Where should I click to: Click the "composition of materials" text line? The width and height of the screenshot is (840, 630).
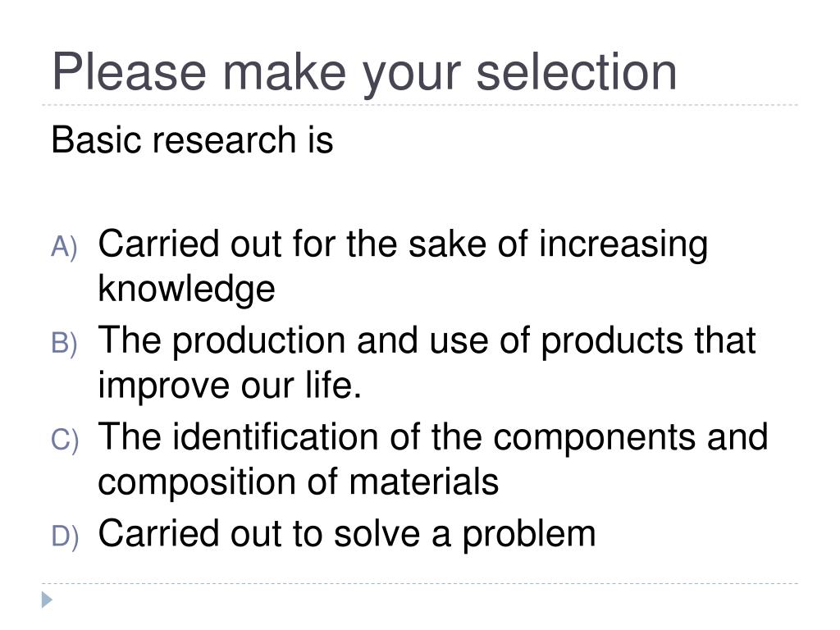[x=298, y=482]
